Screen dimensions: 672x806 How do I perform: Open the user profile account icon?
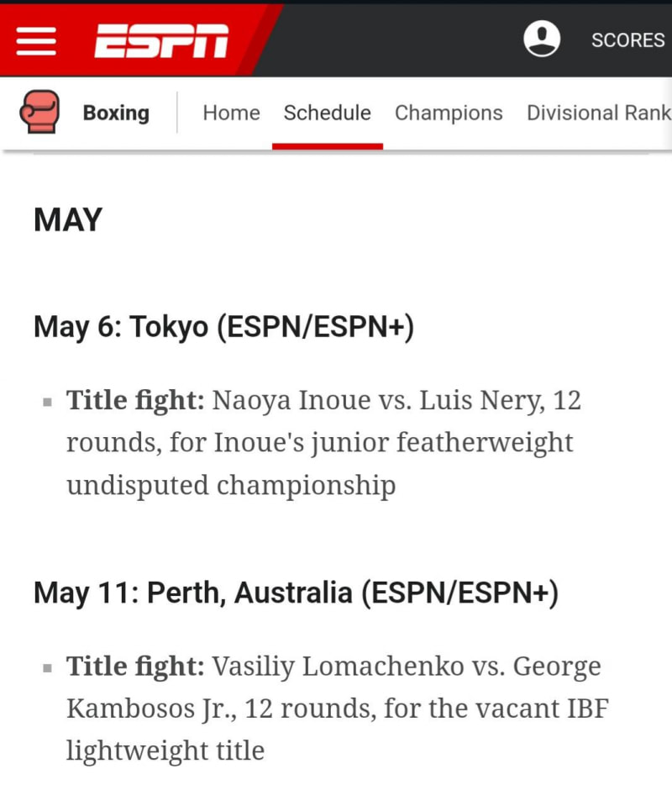point(542,40)
